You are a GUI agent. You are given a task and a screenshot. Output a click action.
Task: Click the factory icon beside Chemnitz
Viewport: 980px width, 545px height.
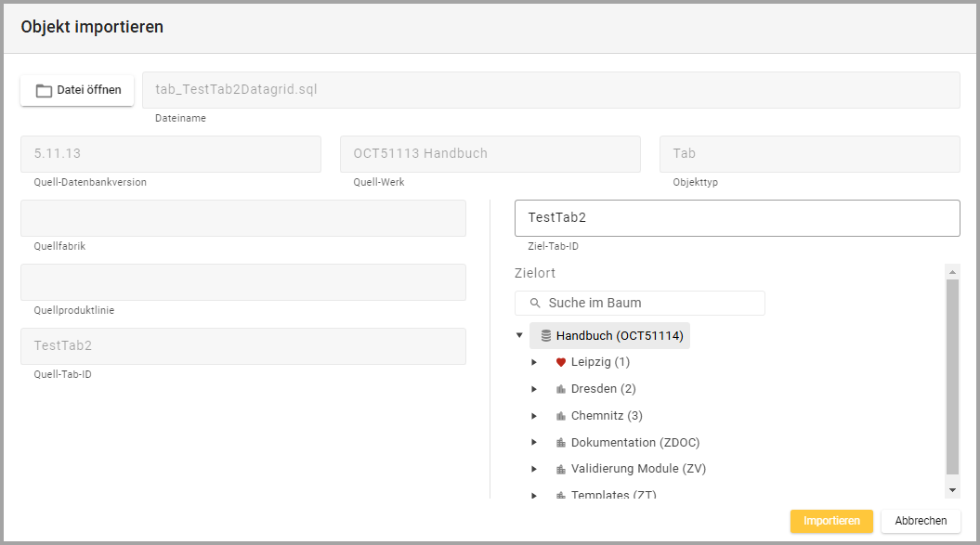(560, 416)
